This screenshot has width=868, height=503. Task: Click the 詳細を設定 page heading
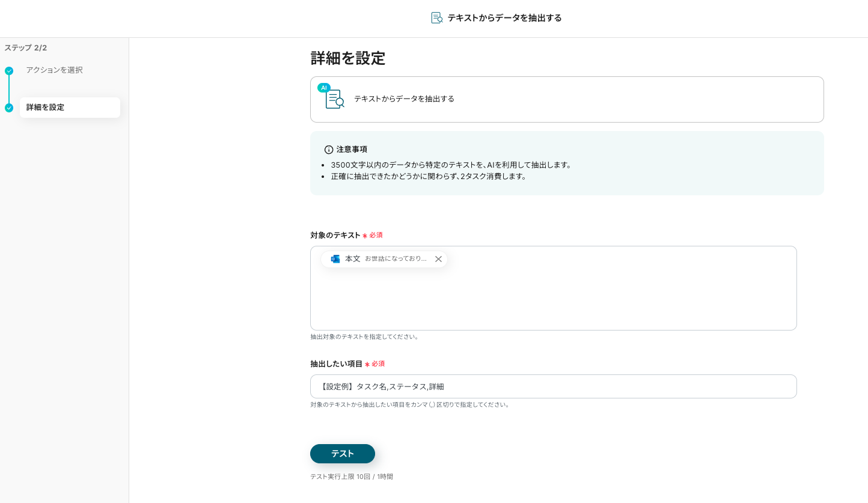pyautogui.click(x=348, y=58)
